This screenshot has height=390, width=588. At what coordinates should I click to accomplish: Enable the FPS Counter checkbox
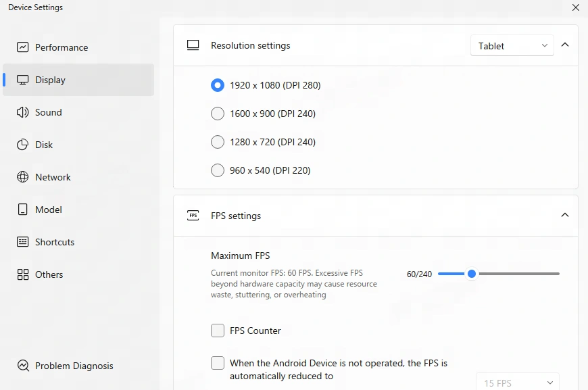pyautogui.click(x=218, y=331)
